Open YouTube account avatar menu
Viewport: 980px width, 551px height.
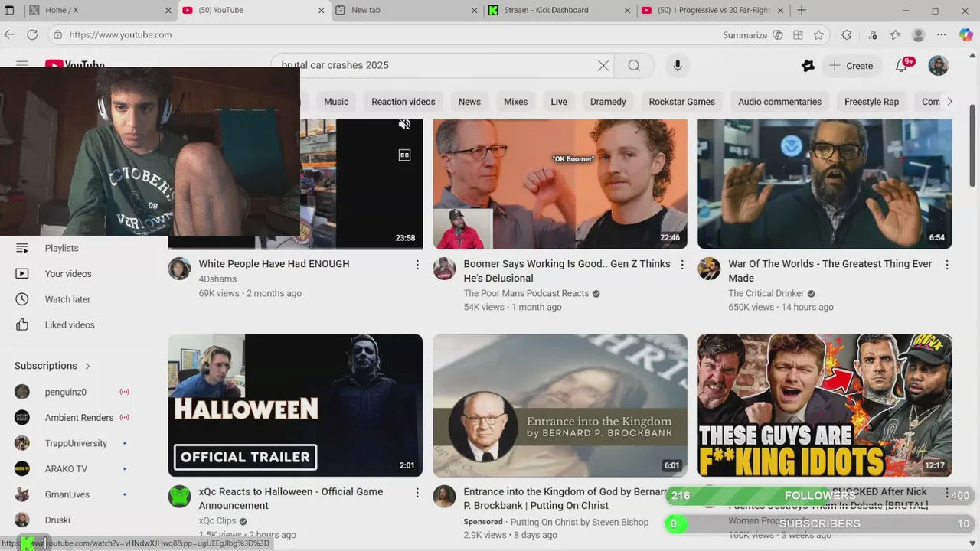tap(938, 65)
